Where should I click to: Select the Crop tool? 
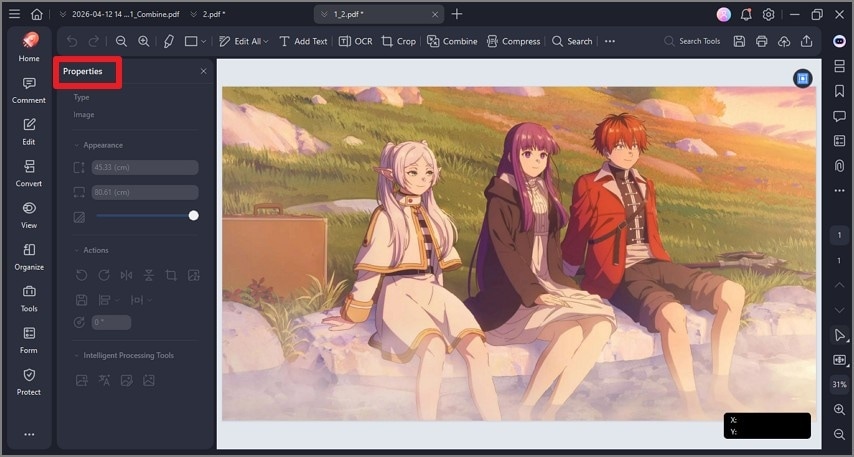(x=399, y=41)
